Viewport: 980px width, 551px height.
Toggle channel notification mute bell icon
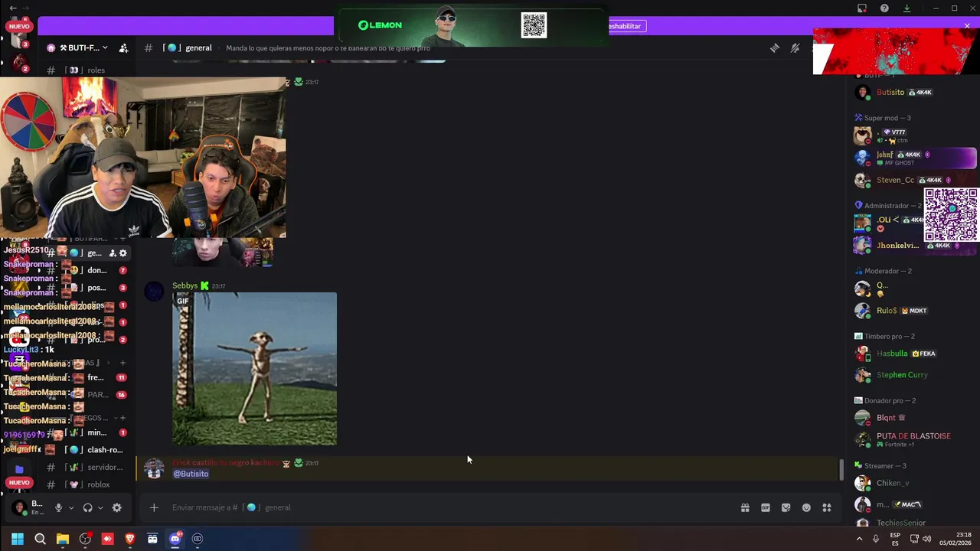click(795, 47)
